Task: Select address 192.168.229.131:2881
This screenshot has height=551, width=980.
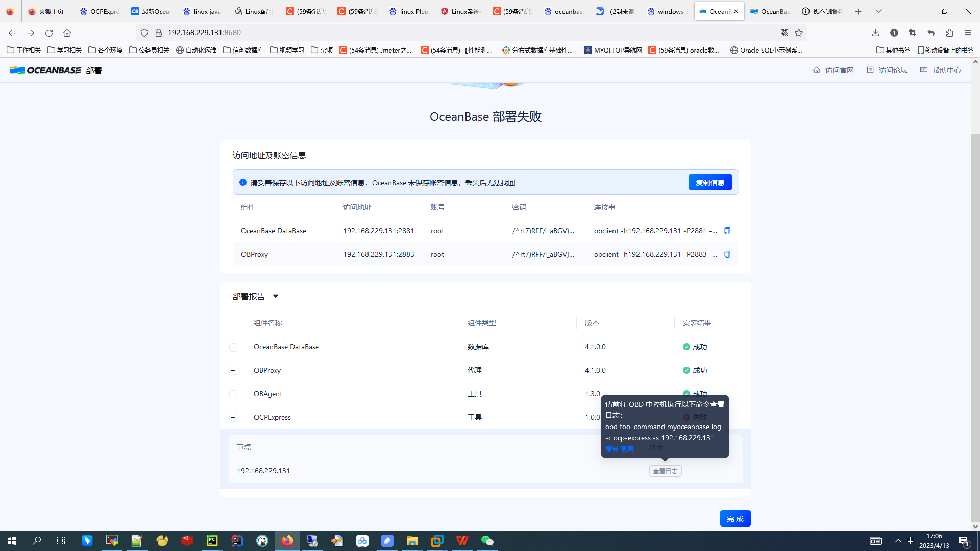Action: 379,231
